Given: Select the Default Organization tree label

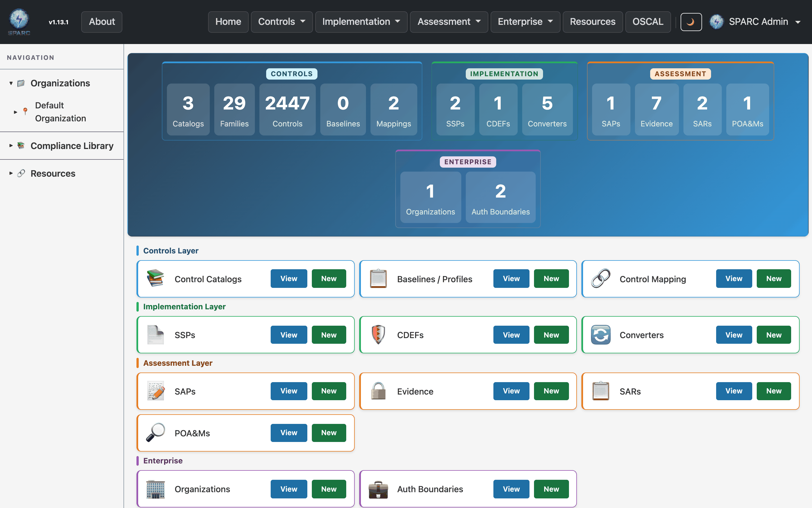Looking at the screenshot, I should pyautogui.click(x=61, y=112).
